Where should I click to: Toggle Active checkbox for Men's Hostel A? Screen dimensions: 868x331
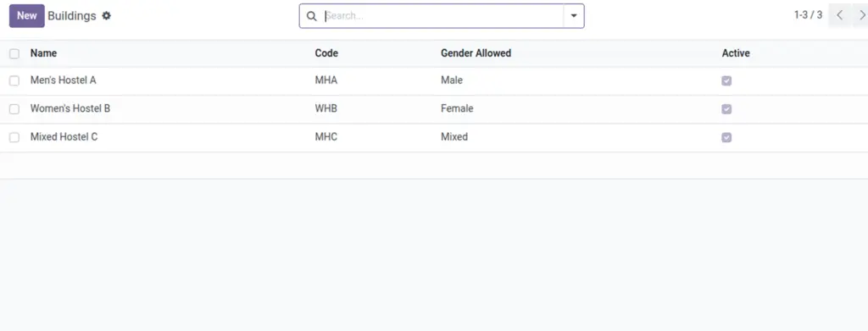726,80
